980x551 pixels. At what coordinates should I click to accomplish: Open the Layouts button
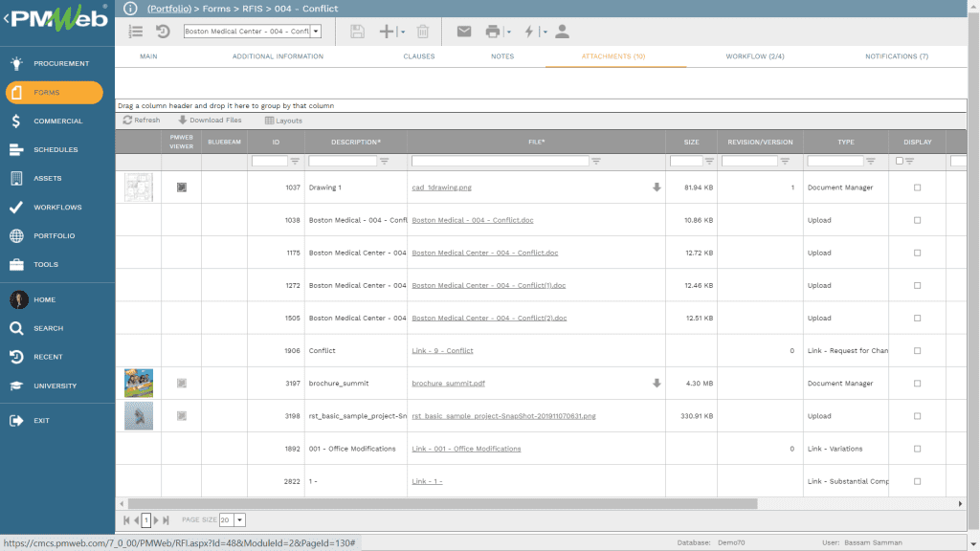click(283, 121)
